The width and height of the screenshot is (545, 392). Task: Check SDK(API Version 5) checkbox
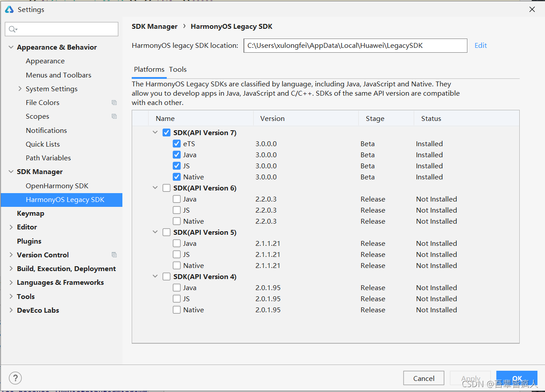[167, 233]
